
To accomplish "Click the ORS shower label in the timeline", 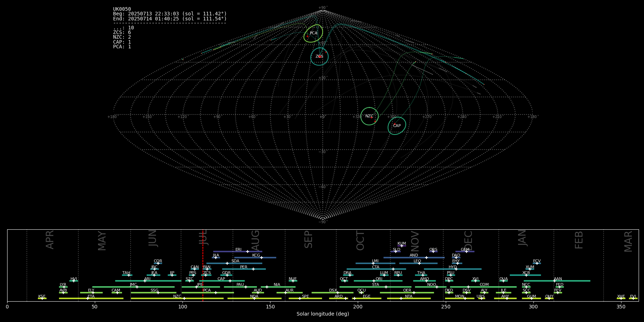I will tap(433, 250).
